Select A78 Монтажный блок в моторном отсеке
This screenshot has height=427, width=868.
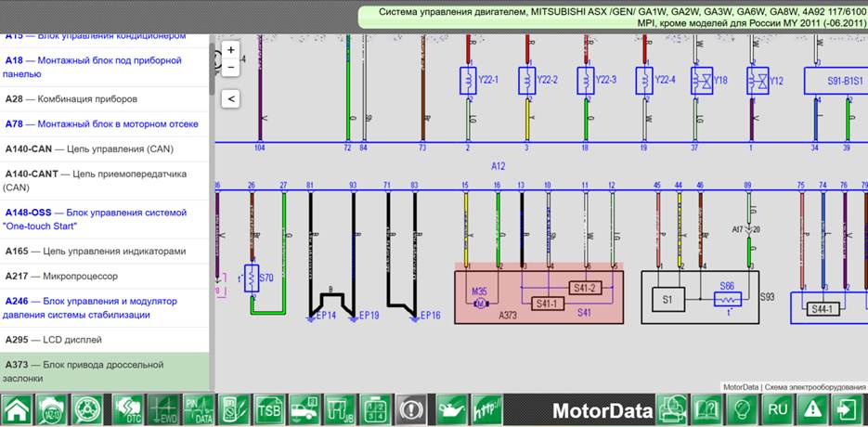104,124
